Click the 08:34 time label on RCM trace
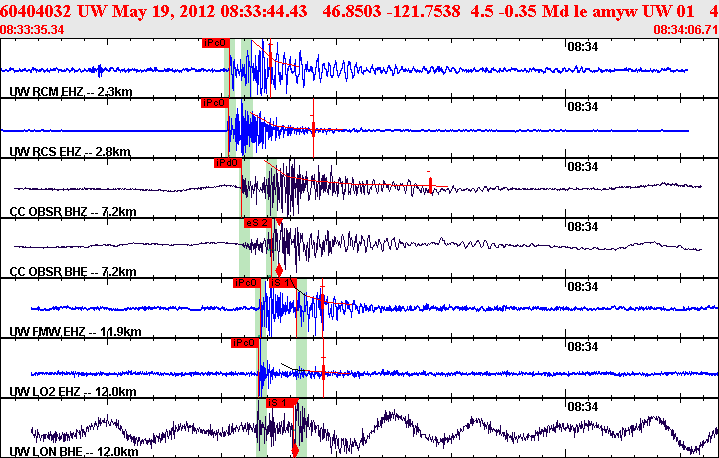Screen dimensions: 719x458 (x=582, y=47)
